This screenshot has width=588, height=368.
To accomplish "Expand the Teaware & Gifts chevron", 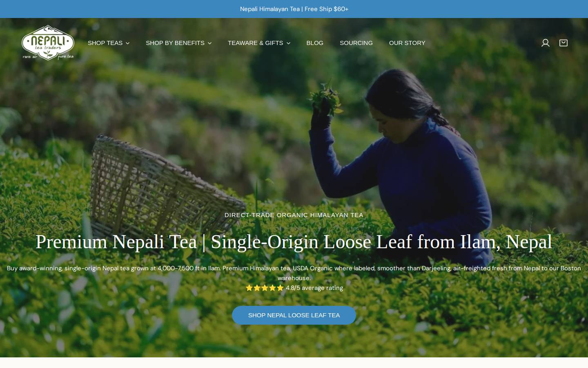I will 288,43.
